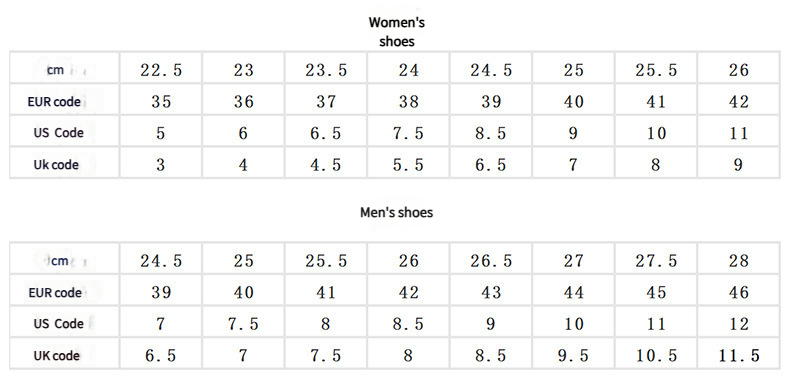Select the women's Uk code row label
Viewport: 790px width, 379px height.
56,165
